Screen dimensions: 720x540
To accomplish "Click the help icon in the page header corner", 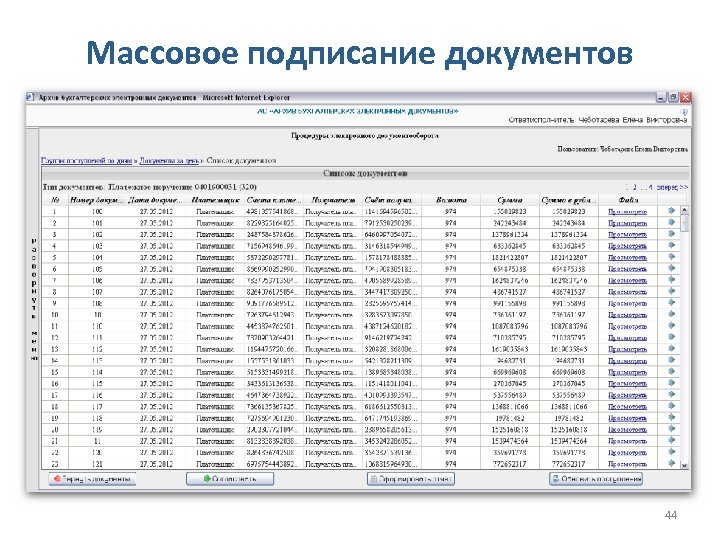I will pyautogui.click(x=684, y=112).
